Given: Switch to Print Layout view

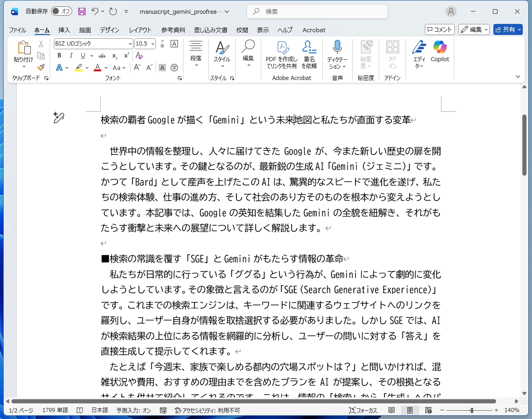Looking at the screenshot, I should 410,410.
